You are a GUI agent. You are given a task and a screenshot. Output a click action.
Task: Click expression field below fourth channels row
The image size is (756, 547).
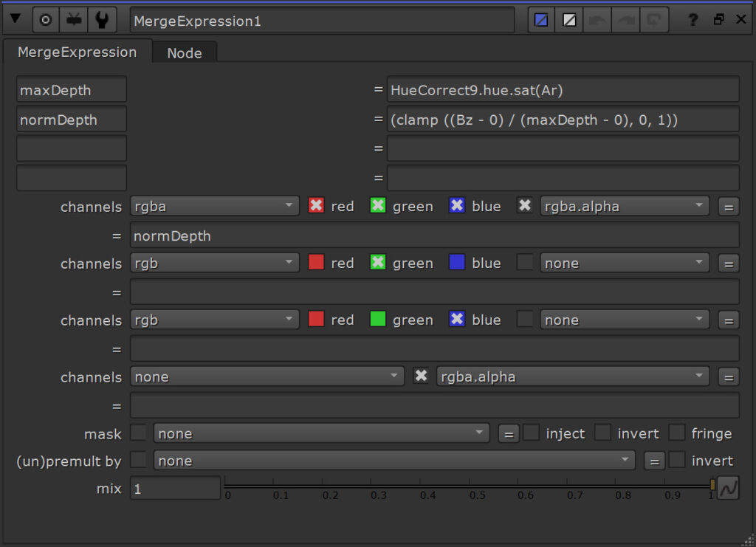pyautogui.click(x=434, y=406)
